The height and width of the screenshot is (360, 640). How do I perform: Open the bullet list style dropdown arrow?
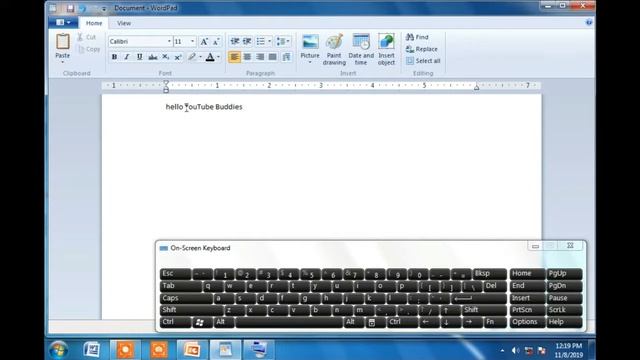point(269,41)
